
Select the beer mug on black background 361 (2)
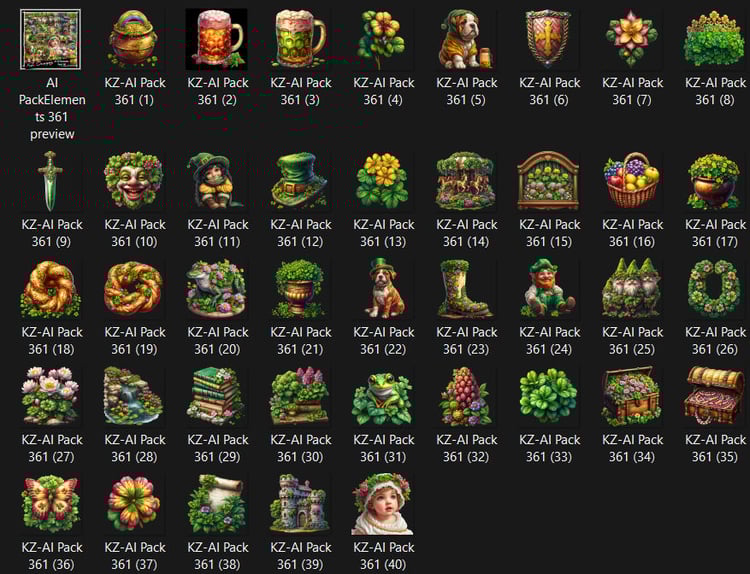(x=217, y=39)
